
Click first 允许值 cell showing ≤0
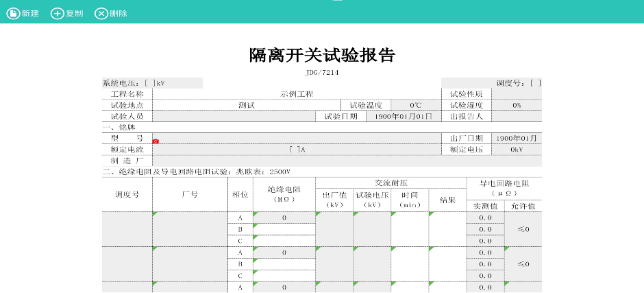click(523, 229)
